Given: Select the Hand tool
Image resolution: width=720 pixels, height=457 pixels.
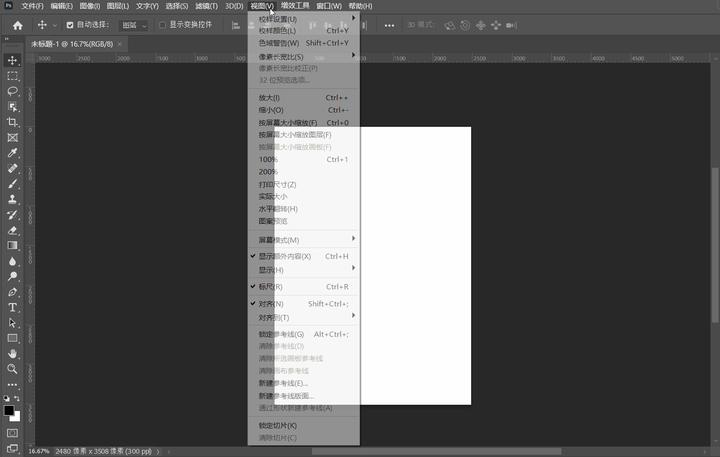Looking at the screenshot, I should (12, 354).
